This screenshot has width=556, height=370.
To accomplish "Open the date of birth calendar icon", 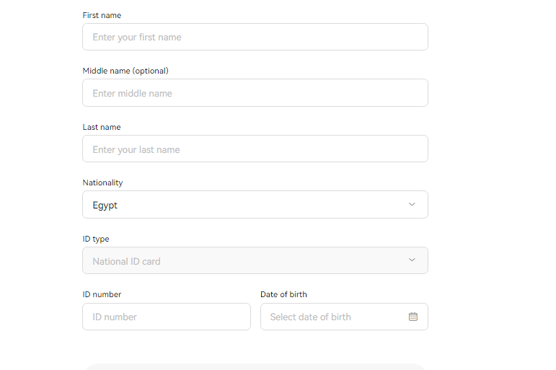I will 413,316.
